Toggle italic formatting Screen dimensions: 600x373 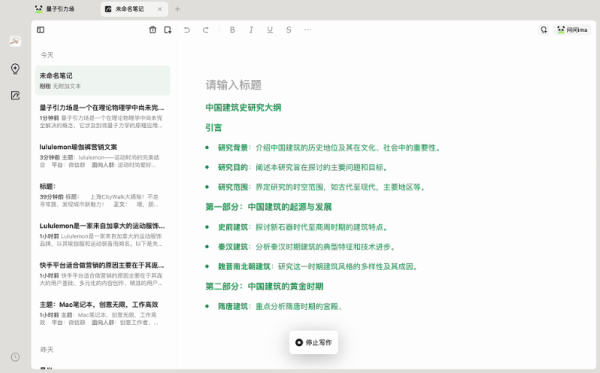251,30
